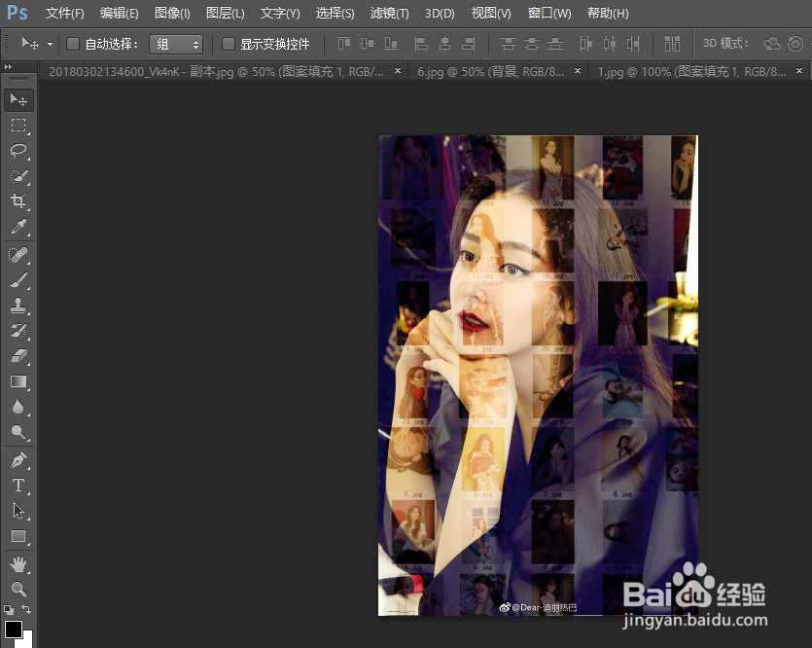Close the 6.jpg document tab

point(578,70)
